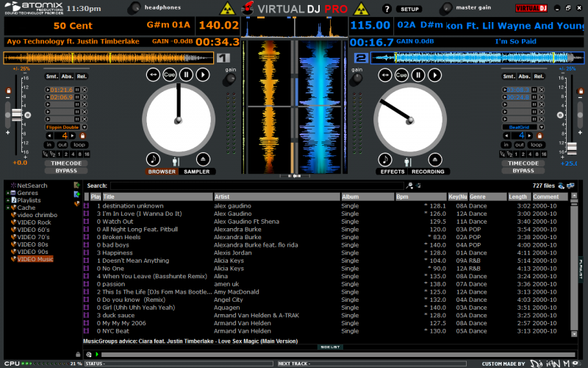The height and width of the screenshot is (368, 588).
Task: Click the right deck eject button
Action: click(x=435, y=160)
